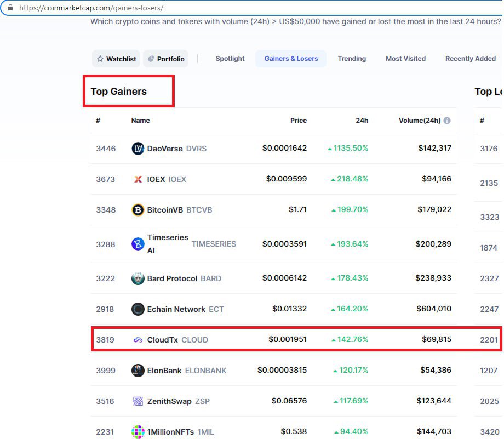Click the 1MillionNFTs coin logo

138,432
